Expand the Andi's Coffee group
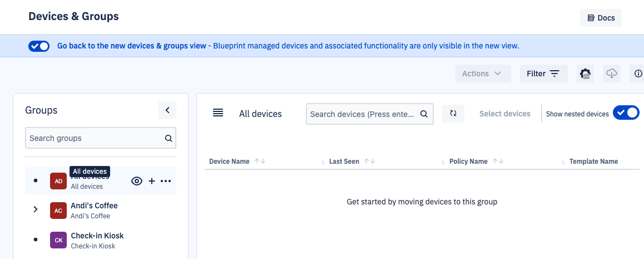 click(36, 209)
